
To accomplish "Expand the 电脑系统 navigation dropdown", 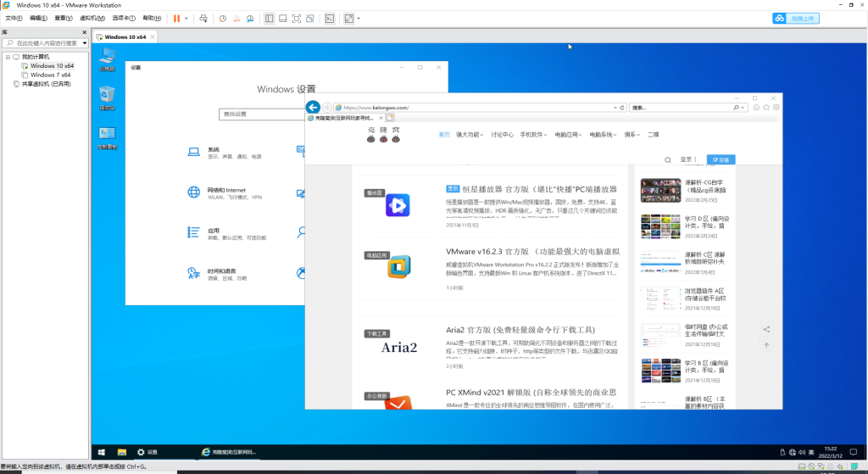I will coord(603,135).
